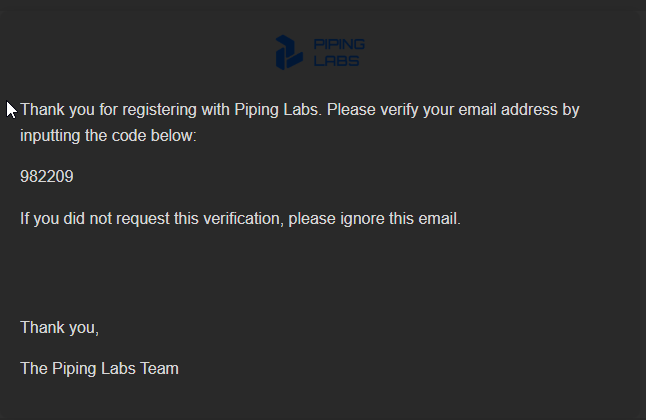Viewport: 646px width, 420px height.
Task: Select the verification code 982209
Action: [46, 177]
